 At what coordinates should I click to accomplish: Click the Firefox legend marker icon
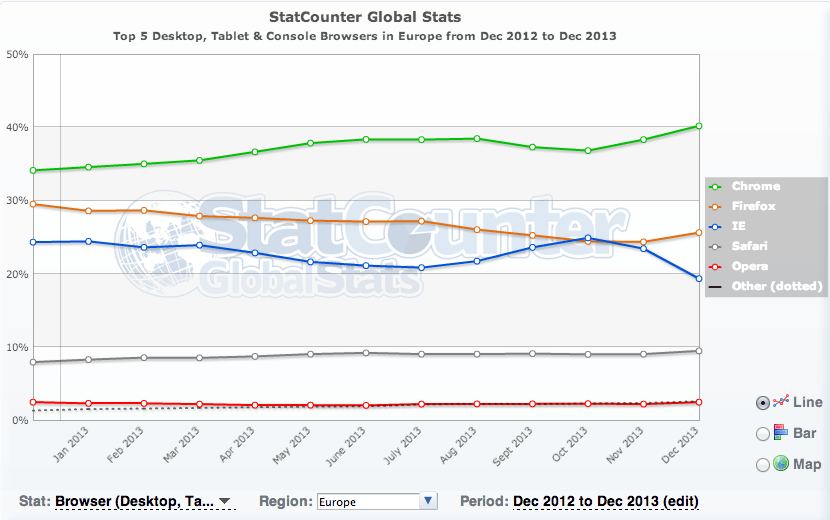click(x=716, y=207)
